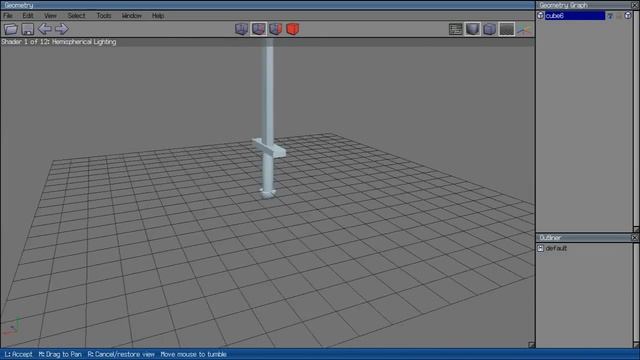Switch to body selection mode red cube
The image size is (640, 360).
[x=293, y=29]
